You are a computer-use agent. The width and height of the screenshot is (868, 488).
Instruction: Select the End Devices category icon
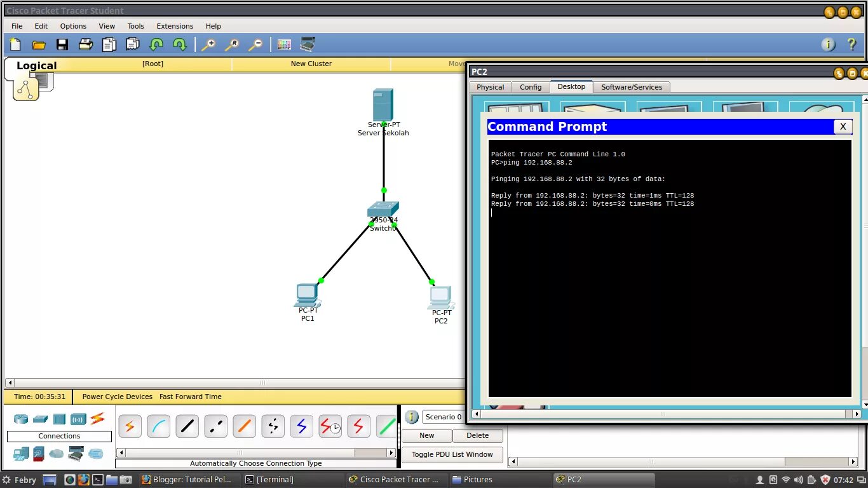pyautogui.click(x=22, y=454)
